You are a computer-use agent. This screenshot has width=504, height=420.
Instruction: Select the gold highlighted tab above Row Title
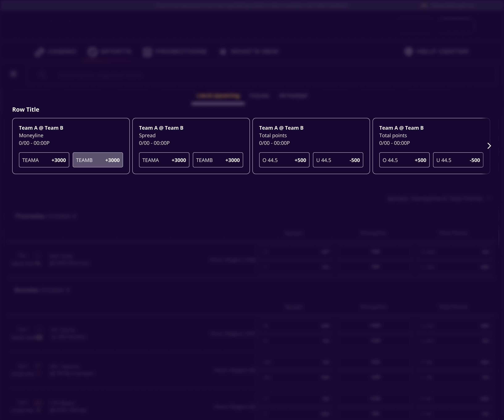tap(218, 96)
